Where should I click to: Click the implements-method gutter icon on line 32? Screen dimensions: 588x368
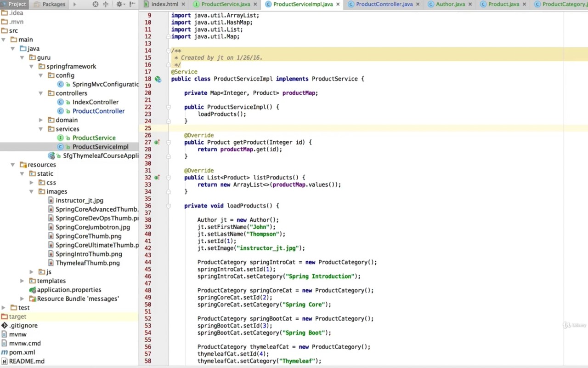[x=157, y=178]
